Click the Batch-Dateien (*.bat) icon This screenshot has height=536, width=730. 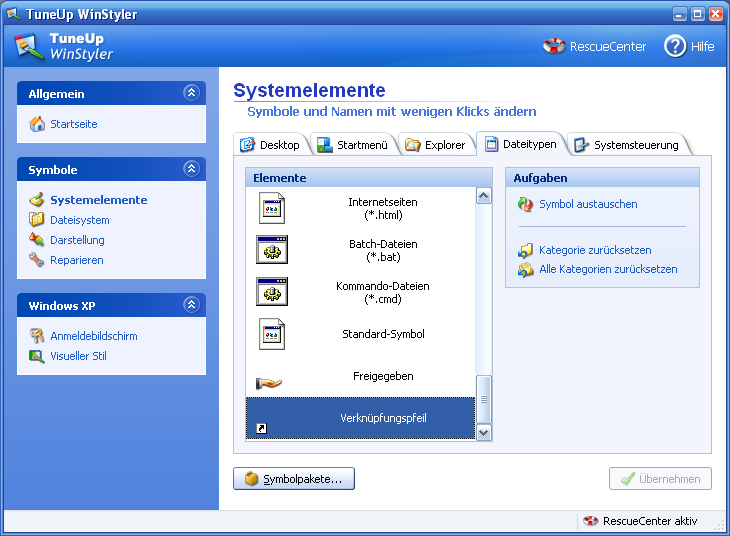coord(272,250)
